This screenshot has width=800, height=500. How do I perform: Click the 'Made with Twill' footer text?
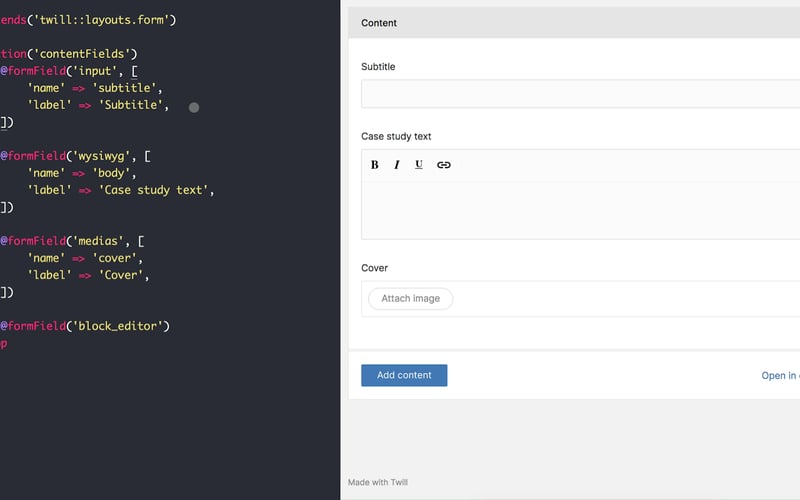coord(378,482)
